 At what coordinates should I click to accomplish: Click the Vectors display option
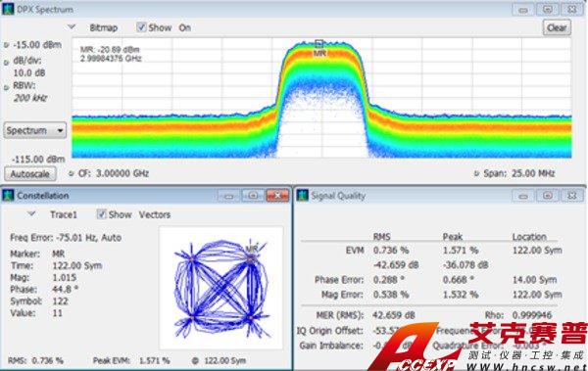coord(155,214)
